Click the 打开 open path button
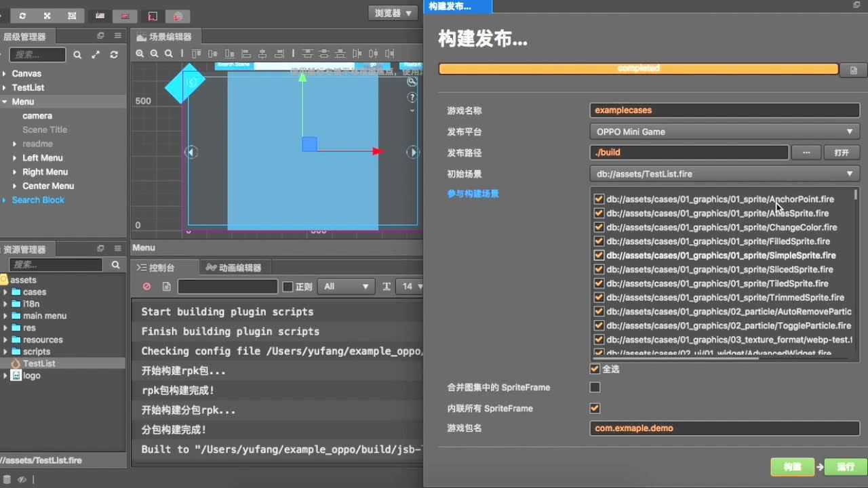868x488 pixels. pos(842,152)
